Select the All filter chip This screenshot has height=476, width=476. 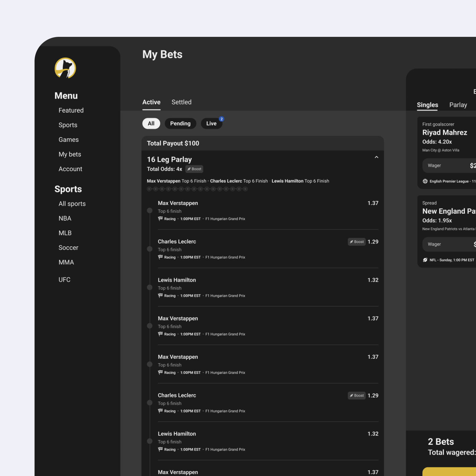click(x=151, y=123)
